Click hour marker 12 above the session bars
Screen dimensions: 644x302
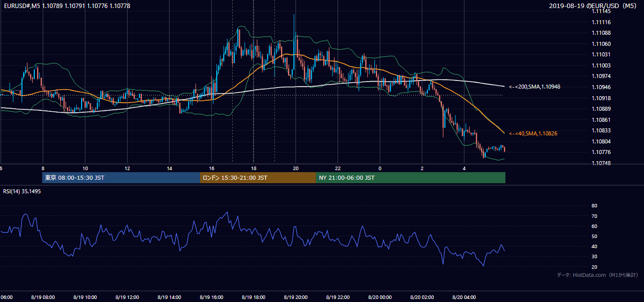click(x=127, y=169)
